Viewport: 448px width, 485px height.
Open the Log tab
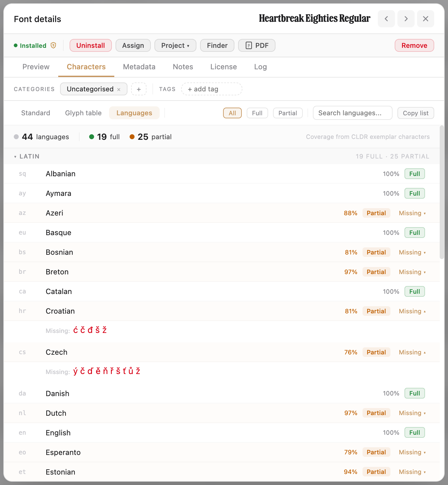point(260,67)
